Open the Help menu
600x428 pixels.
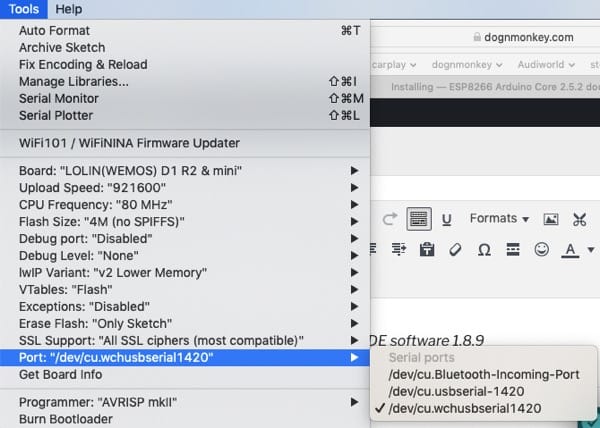(69, 9)
